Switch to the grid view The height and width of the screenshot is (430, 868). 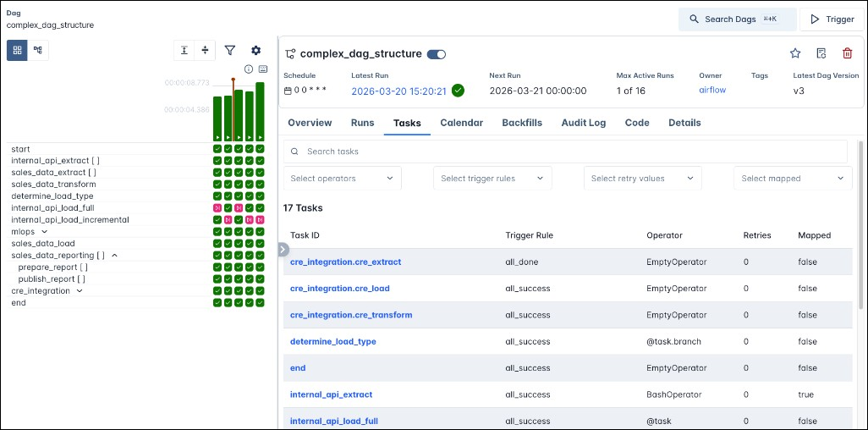17,50
